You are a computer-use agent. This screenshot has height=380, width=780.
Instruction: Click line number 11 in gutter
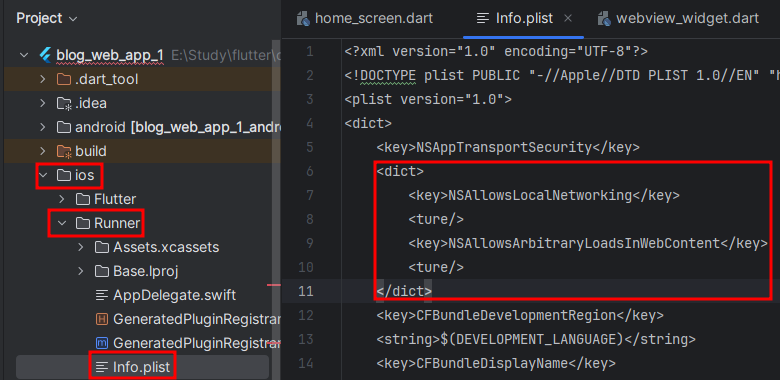coord(306,291)
